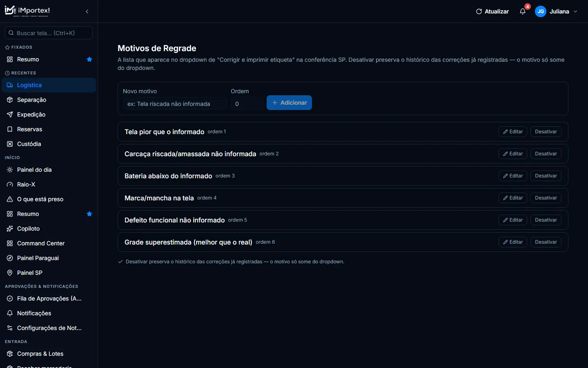Viewport: 588px width, 368px height.
Task: Edit 'Marca/mancha na tela' reason
Action: click(x=513, y=198)
